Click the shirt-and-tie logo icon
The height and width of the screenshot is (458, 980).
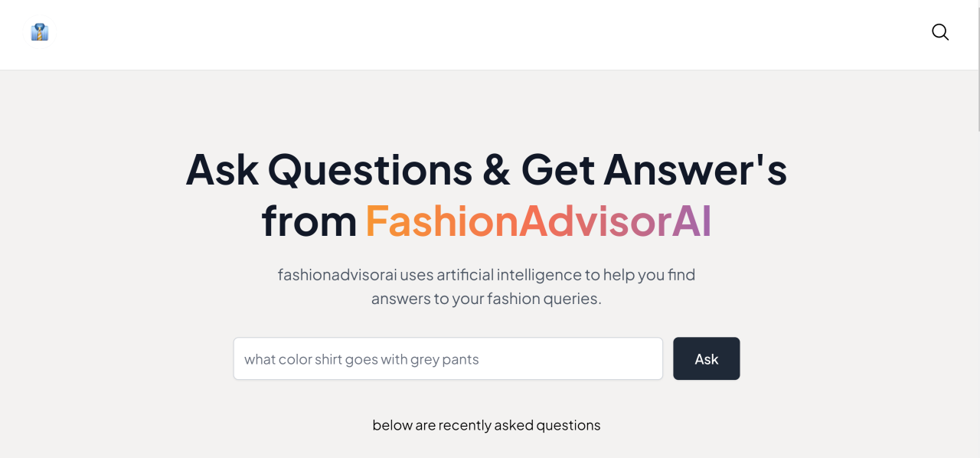point(40,32)
